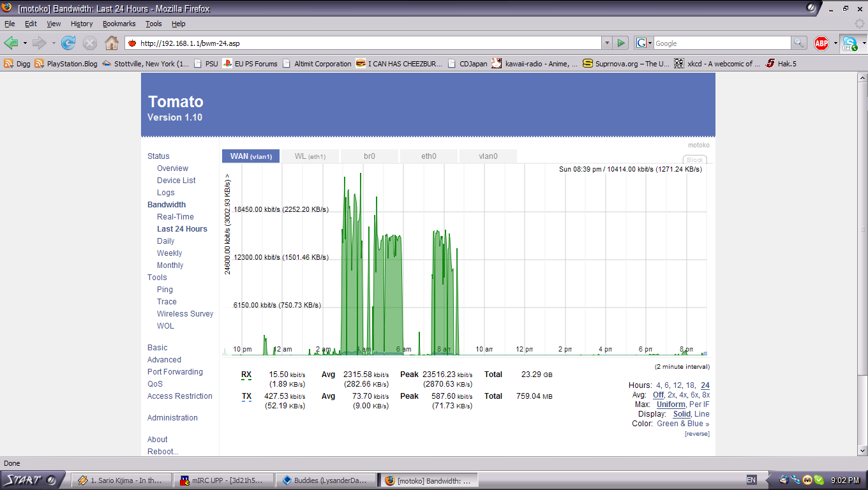The image size is (868, 490).
Task: Toggle the RX traffic line display
Action: 246,375
